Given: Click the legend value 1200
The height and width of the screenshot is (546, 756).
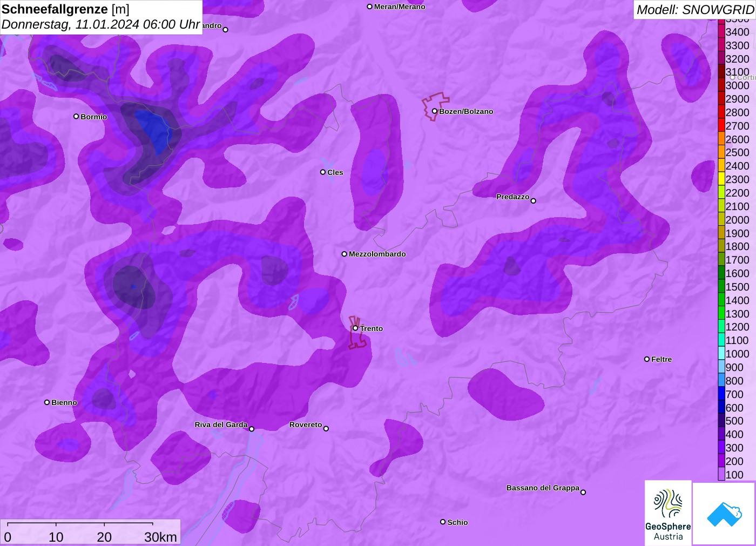Looking at the screenshot, I should pos(738,327).
